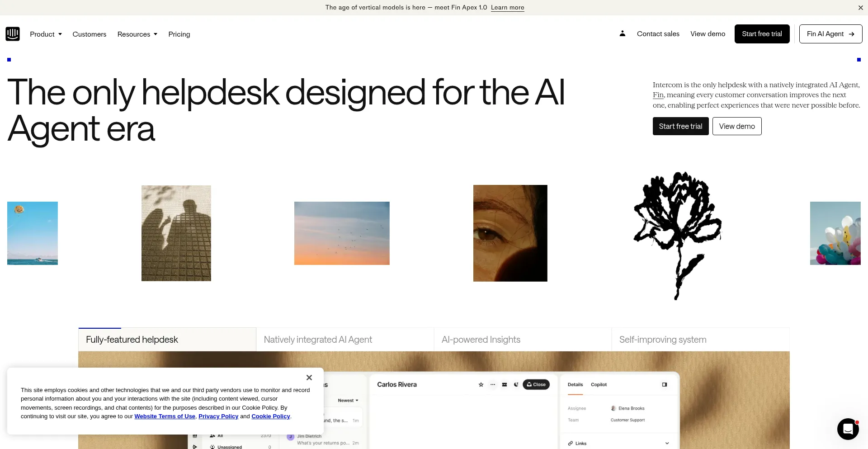Expand the Product menu

click(x=46, y=34)
